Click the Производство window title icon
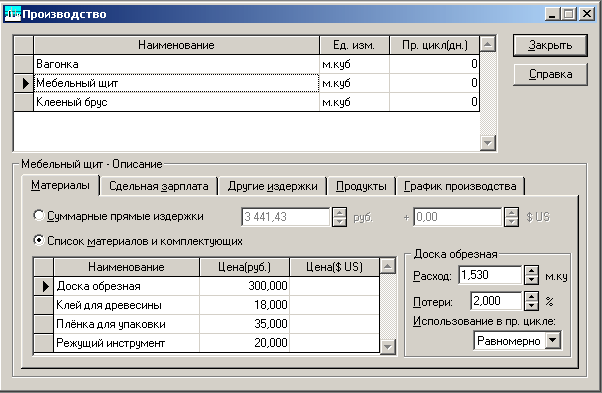 tap(12, 14)
